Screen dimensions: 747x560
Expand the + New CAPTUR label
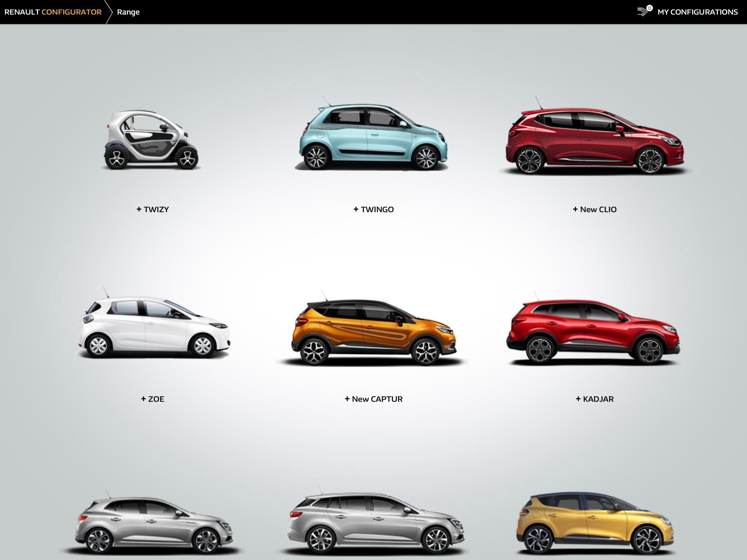[373, 399]
